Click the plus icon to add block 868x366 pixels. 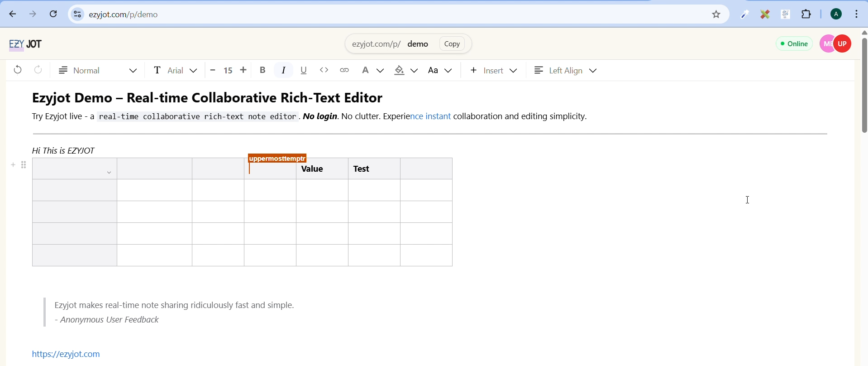(x=13, y=165)
